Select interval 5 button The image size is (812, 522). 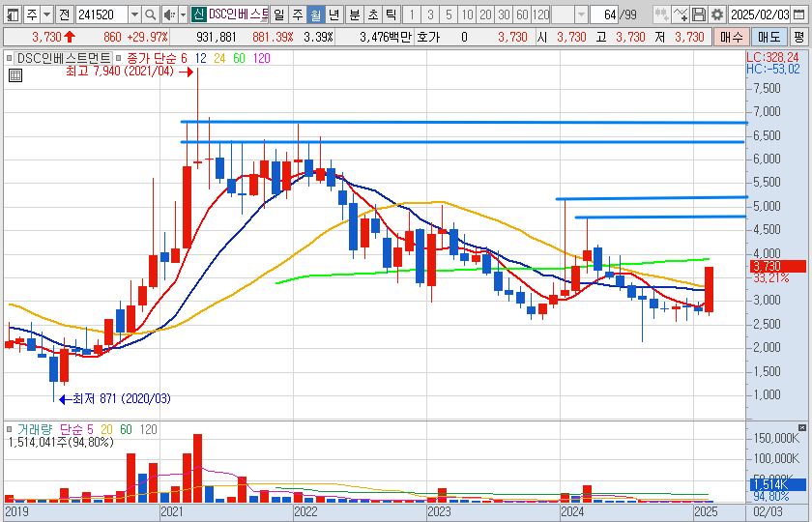coord(449,14)
